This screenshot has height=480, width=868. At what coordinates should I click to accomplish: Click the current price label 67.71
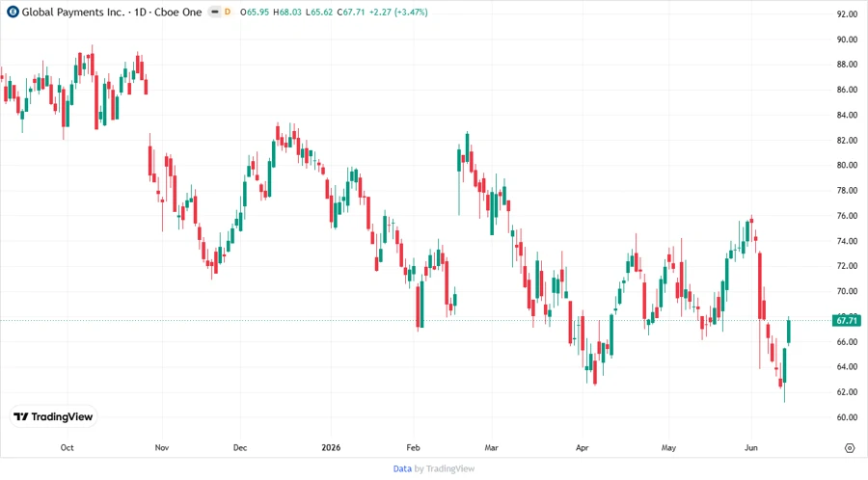pos(847,321)
